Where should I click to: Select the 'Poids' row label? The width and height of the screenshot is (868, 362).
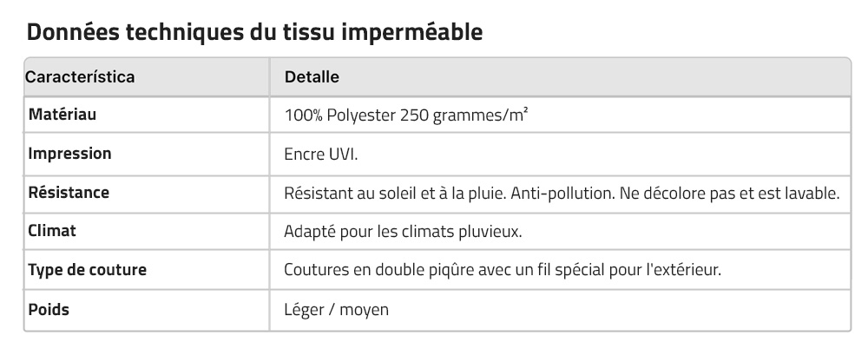(x=49, y=309)
